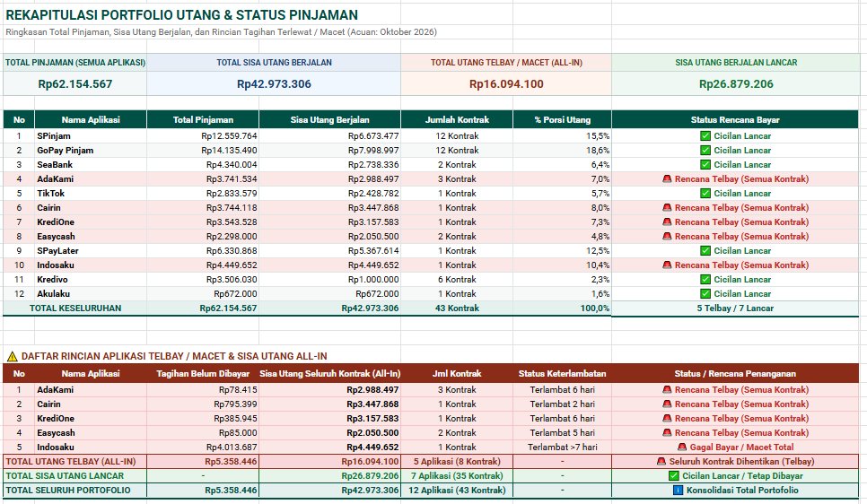Click siren icon in Gagal Bayar / Macet Total cell
Image resolution: width=867 pixels, height=504 pixels.
(x=682, y=448)
